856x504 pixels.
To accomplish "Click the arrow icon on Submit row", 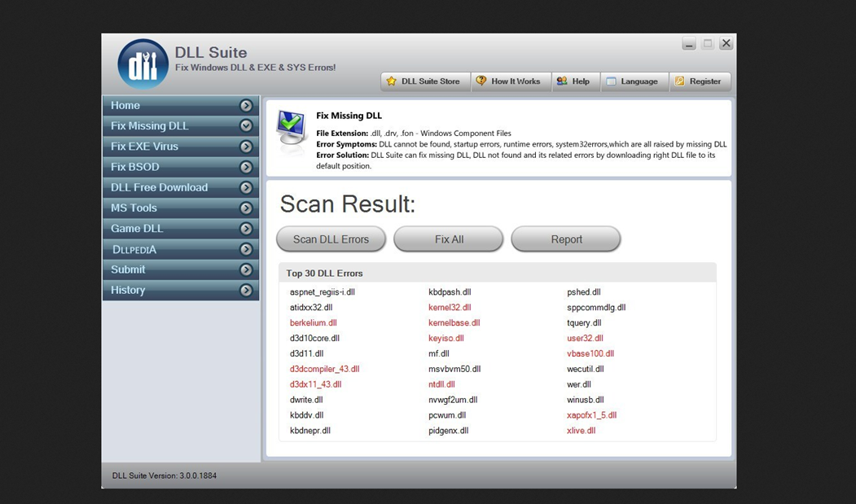I will pyautogui.click(x=246, y=270).
